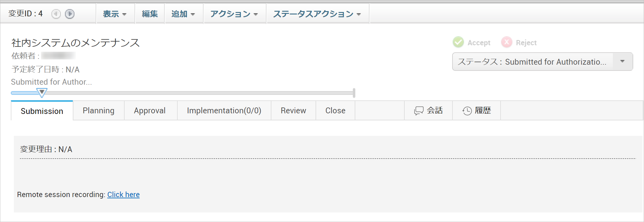The height and width of the screenshot is (222, 644).
Task: Open the remote session recording Click here link
Action: click(123, 195)
